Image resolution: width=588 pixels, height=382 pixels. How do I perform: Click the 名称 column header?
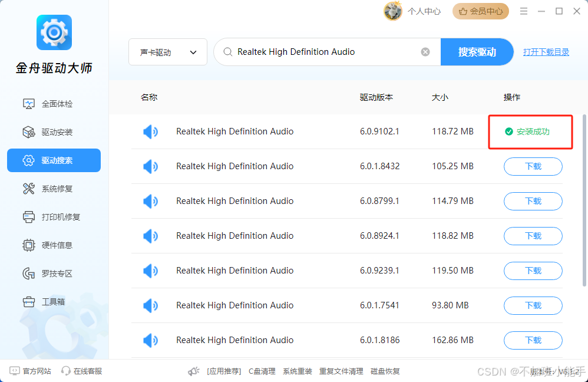click(x=149, y=97)
